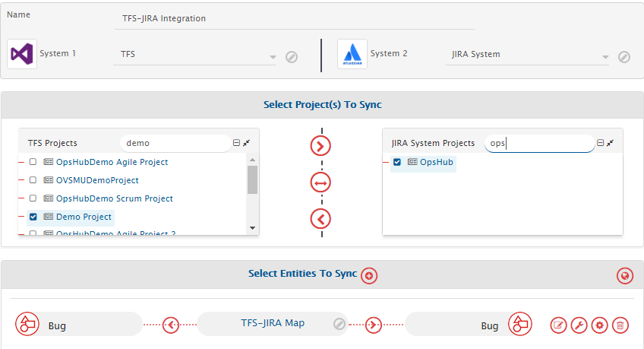Click the backward sync direction arrow icon
The height and width of the screenshot is (349, 644).
coord(321,219)
